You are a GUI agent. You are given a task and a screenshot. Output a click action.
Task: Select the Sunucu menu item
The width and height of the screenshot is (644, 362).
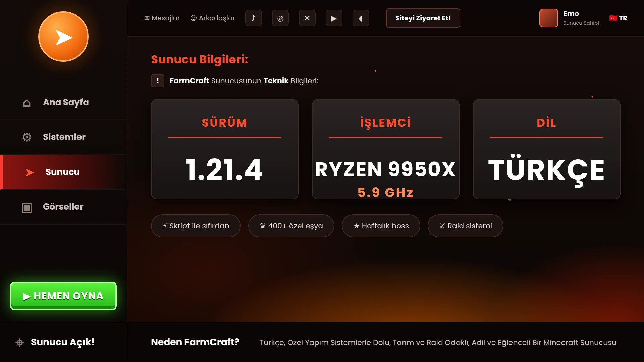point(63,172)
